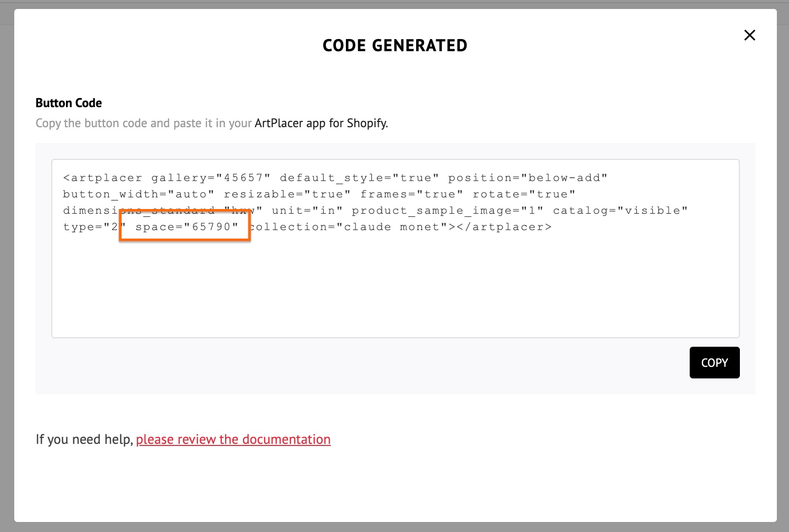Click the CODE GENERATED heading
Screen dimensions: 789x532
[x=394, y=45]
